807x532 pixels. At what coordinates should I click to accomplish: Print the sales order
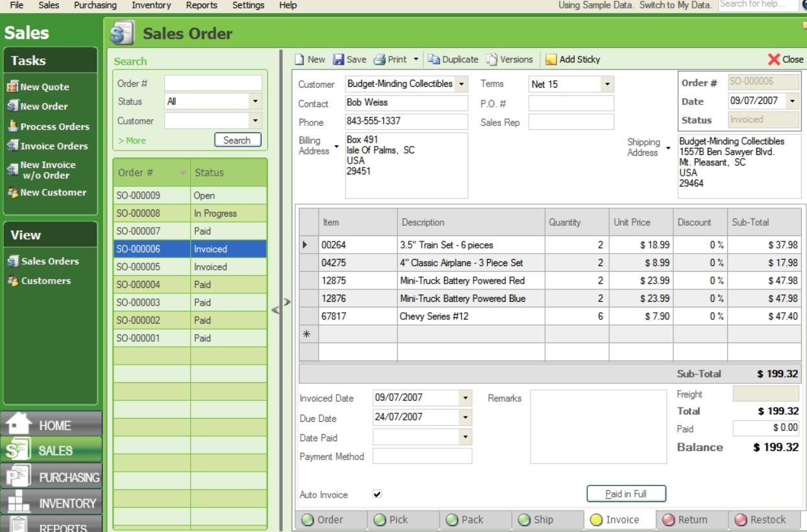[x=391, y=59]
